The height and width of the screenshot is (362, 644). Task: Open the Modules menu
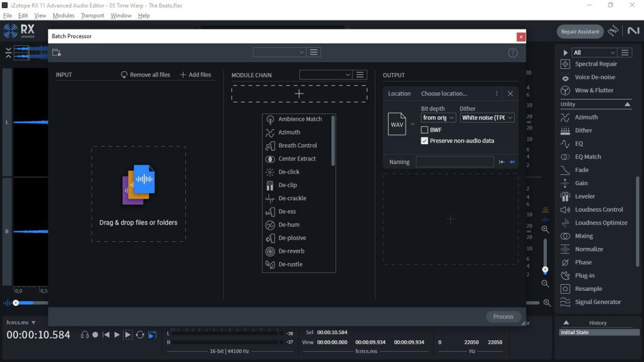(x=63, y=16)
